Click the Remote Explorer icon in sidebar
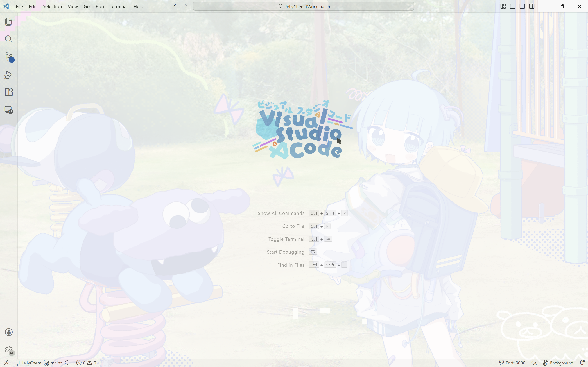588x367 pixels. [9, 110]
